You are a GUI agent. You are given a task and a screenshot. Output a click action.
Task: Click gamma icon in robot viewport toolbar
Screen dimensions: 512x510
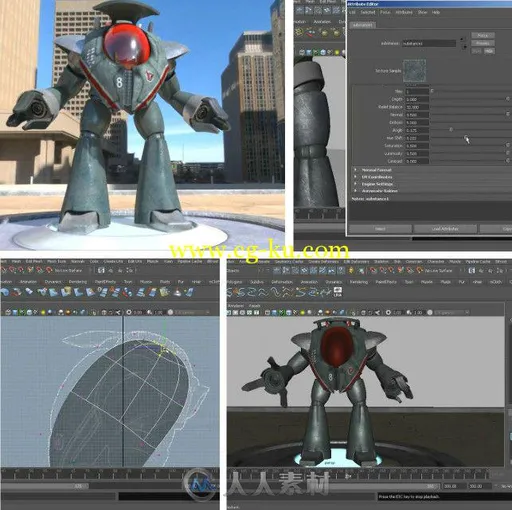click(409, 313)
